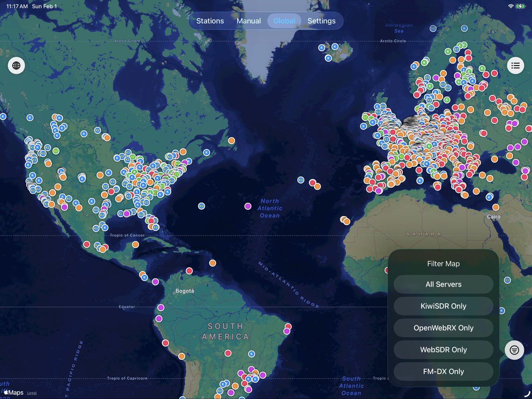This screenshot has width=532, height=399.
Task: Open the server list view button
Action: (x=515, y=66)
